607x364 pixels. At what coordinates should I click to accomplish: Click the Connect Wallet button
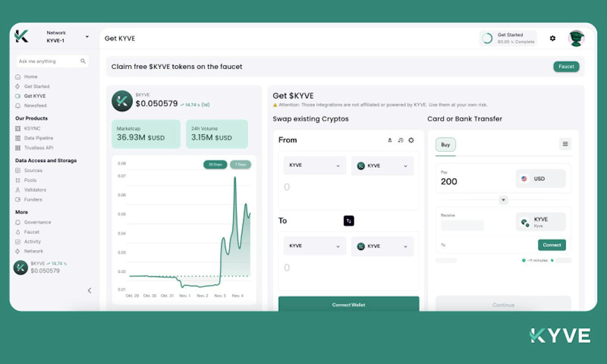click(348, 304)
